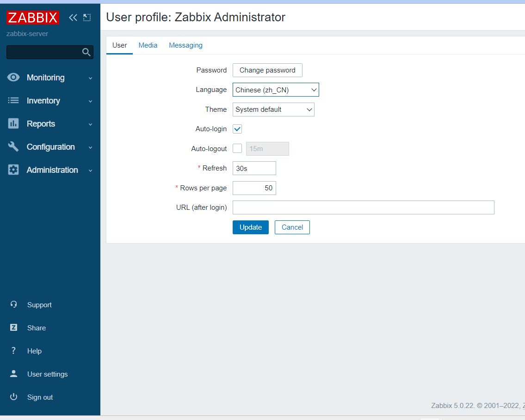
Task: Switch to the Media tab
Action: pos(148,45)
